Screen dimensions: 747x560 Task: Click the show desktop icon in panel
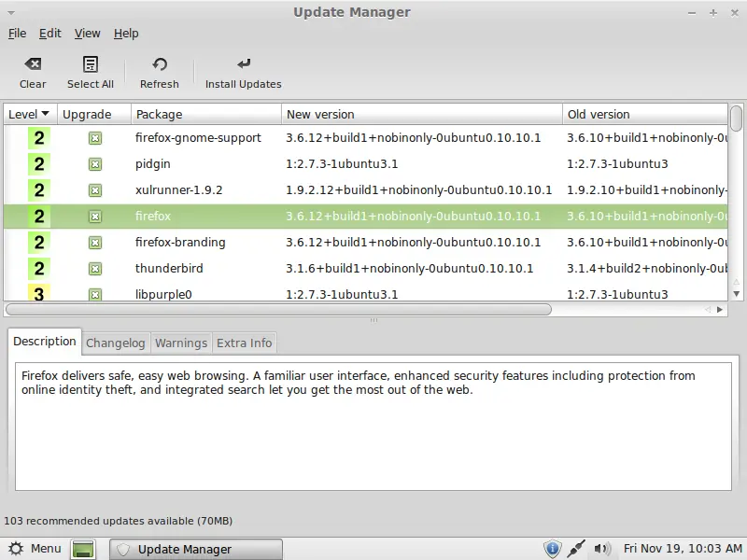(83, 549)
